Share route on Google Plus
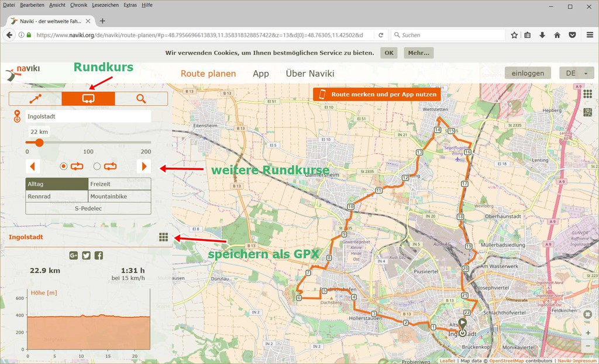 pos(74,255)
